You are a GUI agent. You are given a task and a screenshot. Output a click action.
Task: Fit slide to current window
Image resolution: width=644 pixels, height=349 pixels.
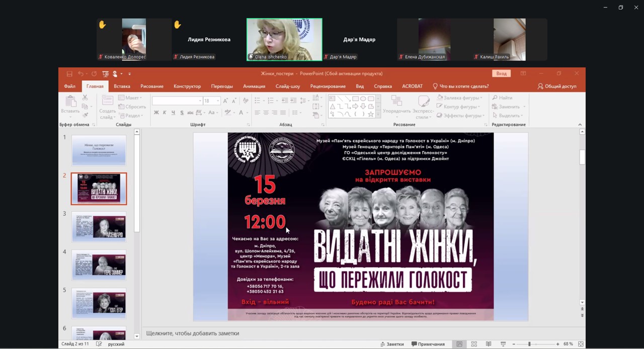[581, 344]
